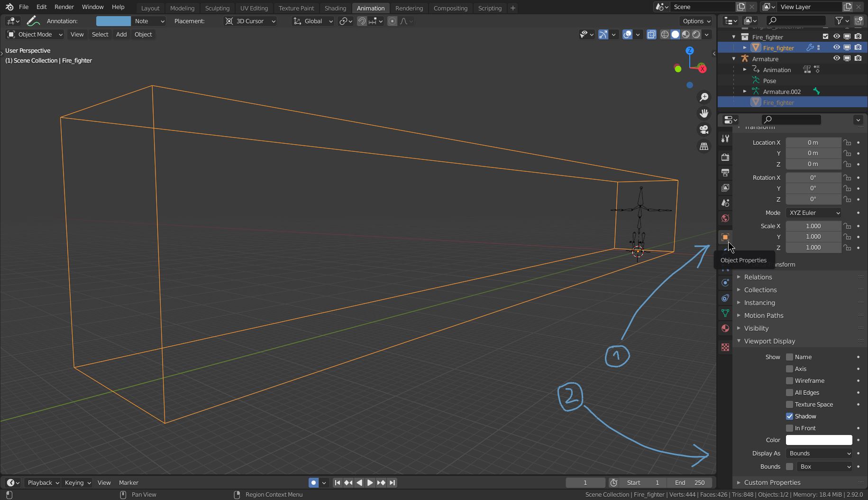Viewport: 868px width, 500px height.
Task: Toggle auto keying record button
Action: point(313,482)
